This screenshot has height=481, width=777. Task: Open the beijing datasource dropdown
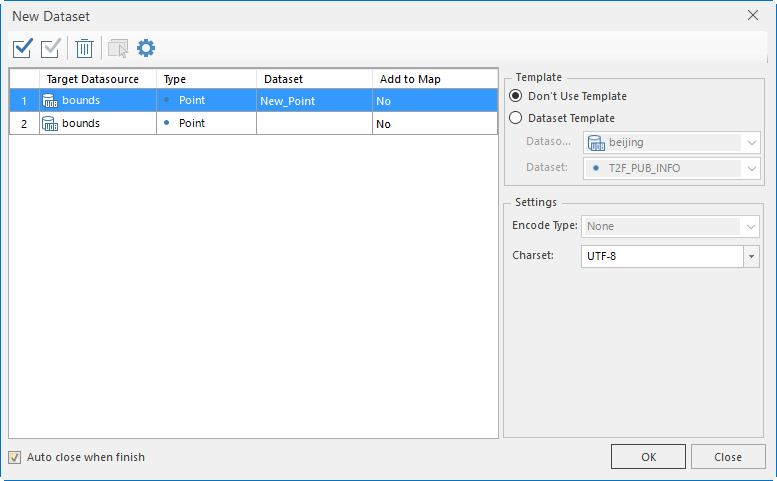click(750, 143)
